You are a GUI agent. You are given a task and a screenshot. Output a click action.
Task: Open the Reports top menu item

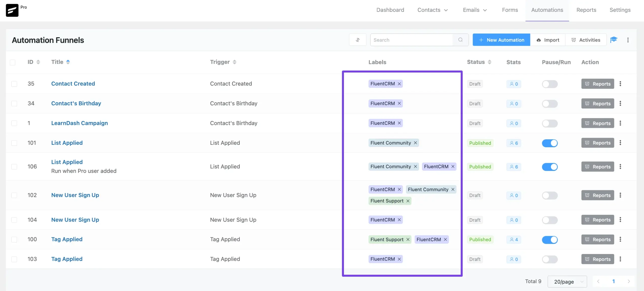pos(586,10)
